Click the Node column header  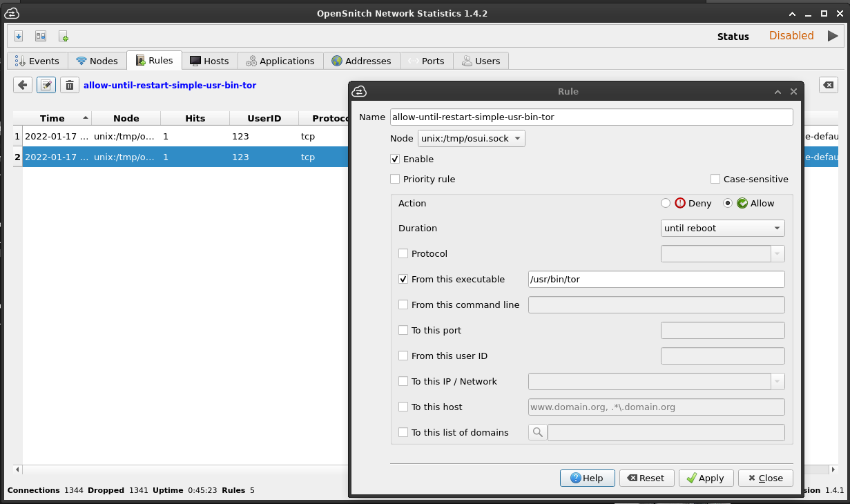coord(126,119)
